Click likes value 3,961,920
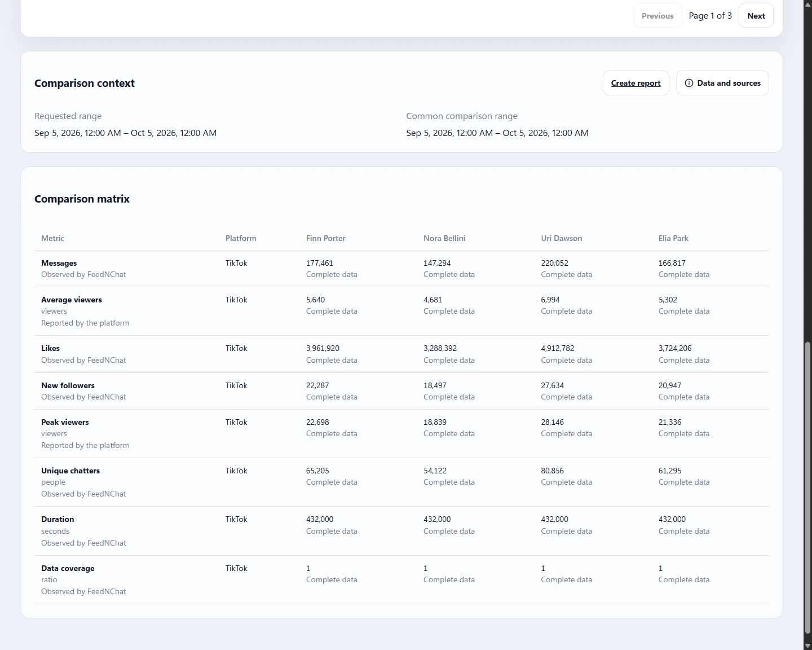 [323, 348]
